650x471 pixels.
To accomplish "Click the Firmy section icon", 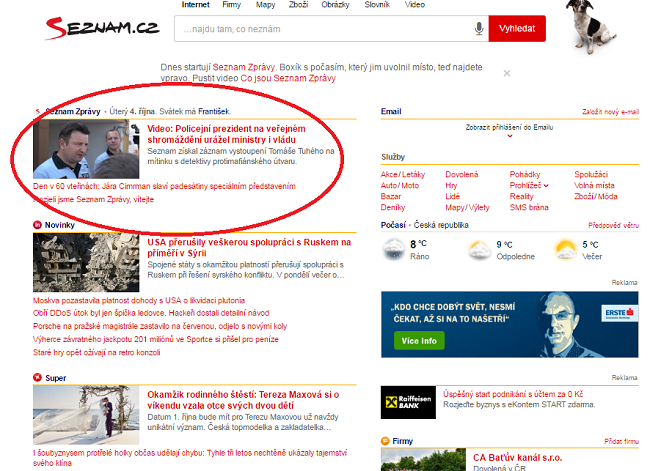I will (x=386, y=440).
